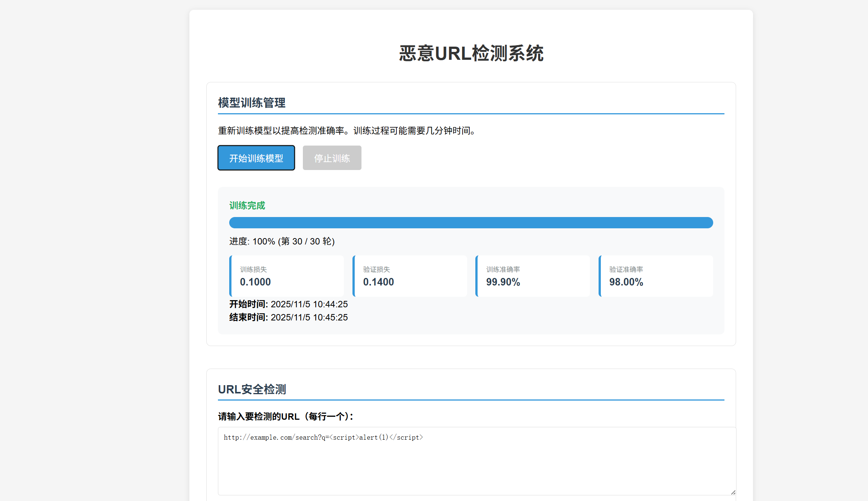Select the example URL text in the textarea
Screen dimensions: 868x501
coord(323,437)
